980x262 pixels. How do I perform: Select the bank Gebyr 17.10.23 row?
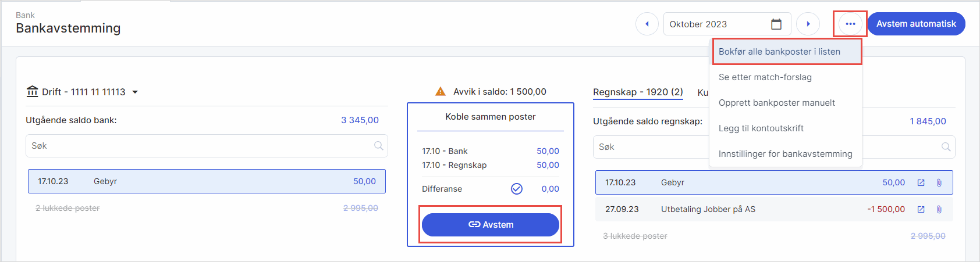[207, 182]
